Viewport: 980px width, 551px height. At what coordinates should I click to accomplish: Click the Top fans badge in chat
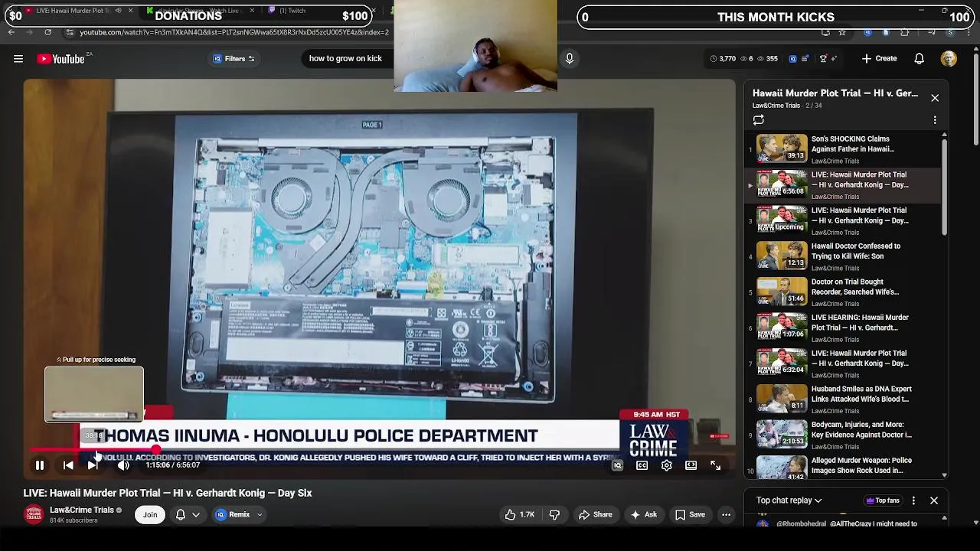click(883, 500)
